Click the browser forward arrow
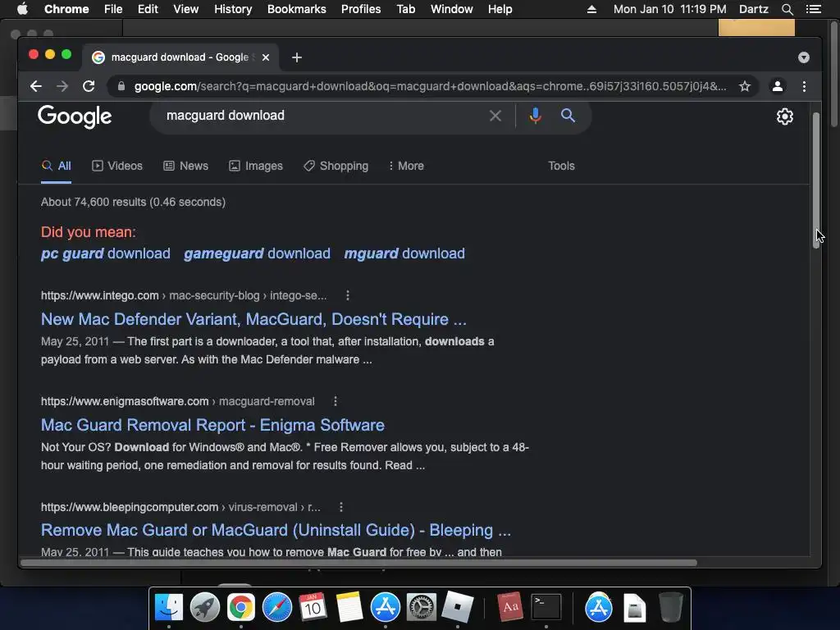Screen dimensions: 840x630 pyautogui.click(x=62, y=86)
